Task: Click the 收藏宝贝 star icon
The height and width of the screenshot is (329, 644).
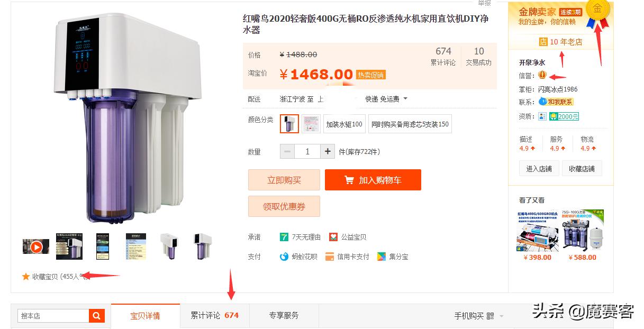Action: pos(26,276)
